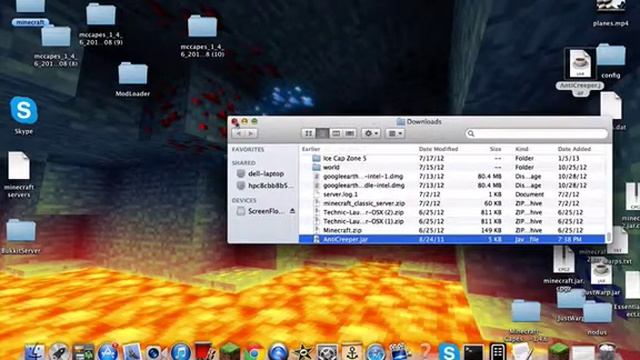Open Safari compass icon in Dock
The image size is (640, 360).
(376, 352)
